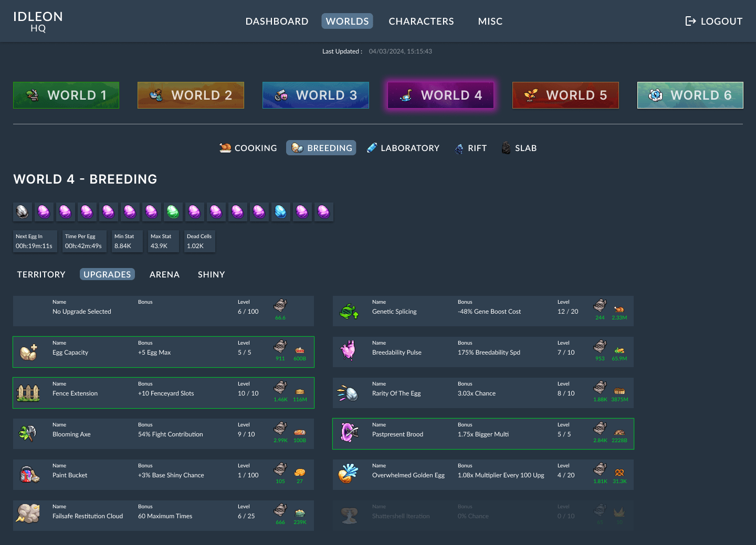
Task: Open World 5 button
Action: 565,95
